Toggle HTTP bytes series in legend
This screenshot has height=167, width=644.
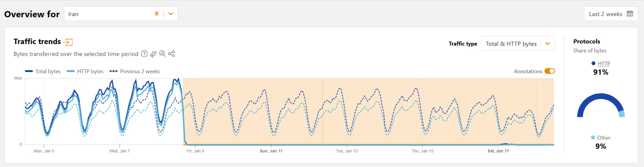click(85, 71)
